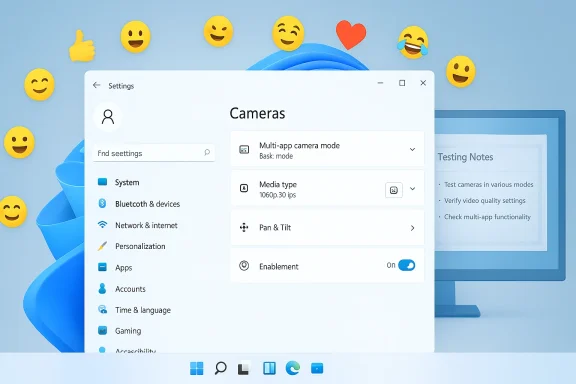Click Testing Notes title on monitor
The width and height of the screenshot is (576, 384).
(x=465, y=157)
